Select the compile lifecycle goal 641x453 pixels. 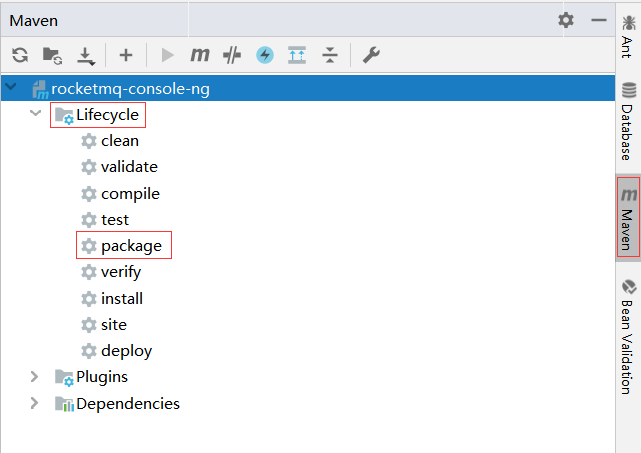pos(120,194)
